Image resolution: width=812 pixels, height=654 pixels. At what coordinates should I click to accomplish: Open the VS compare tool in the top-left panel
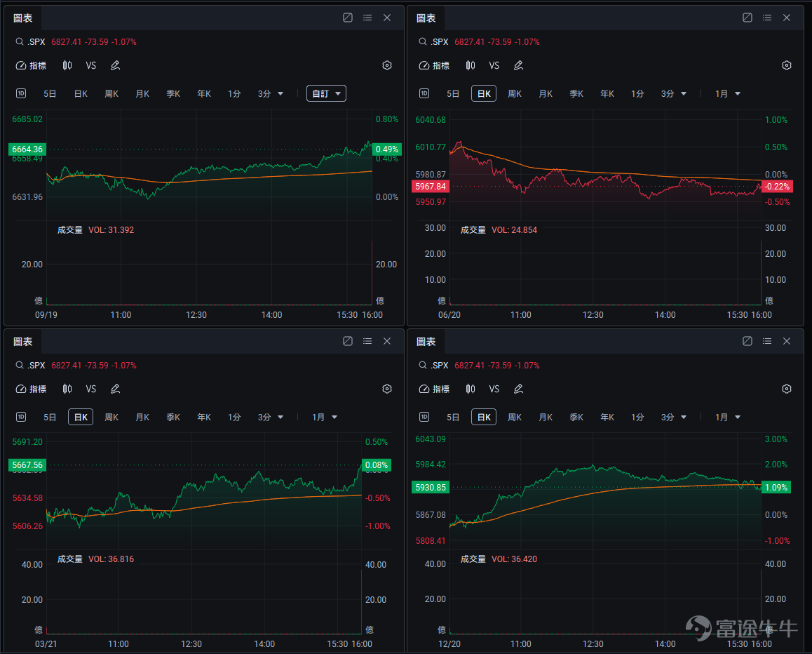(91, 65)
